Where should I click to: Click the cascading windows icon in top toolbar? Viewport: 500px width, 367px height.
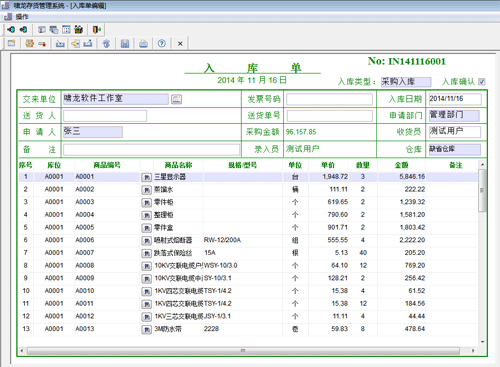(54, 30)
